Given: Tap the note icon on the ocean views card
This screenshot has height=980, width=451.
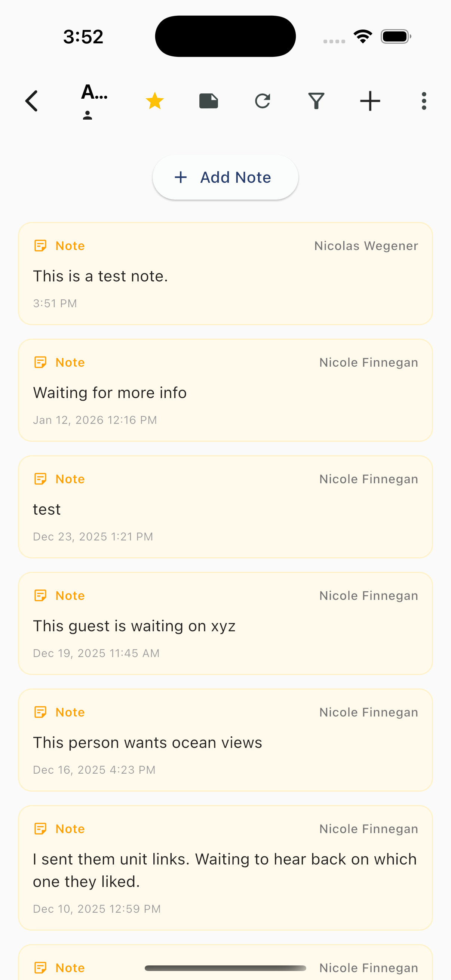Looking at the screenshot, I should (40, 712).
